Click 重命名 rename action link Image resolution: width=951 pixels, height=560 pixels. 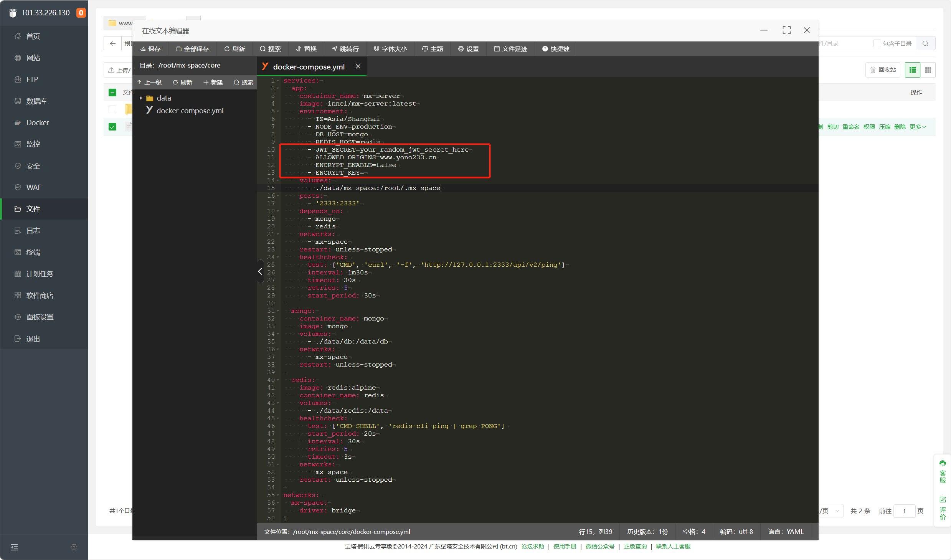[851, 127]
